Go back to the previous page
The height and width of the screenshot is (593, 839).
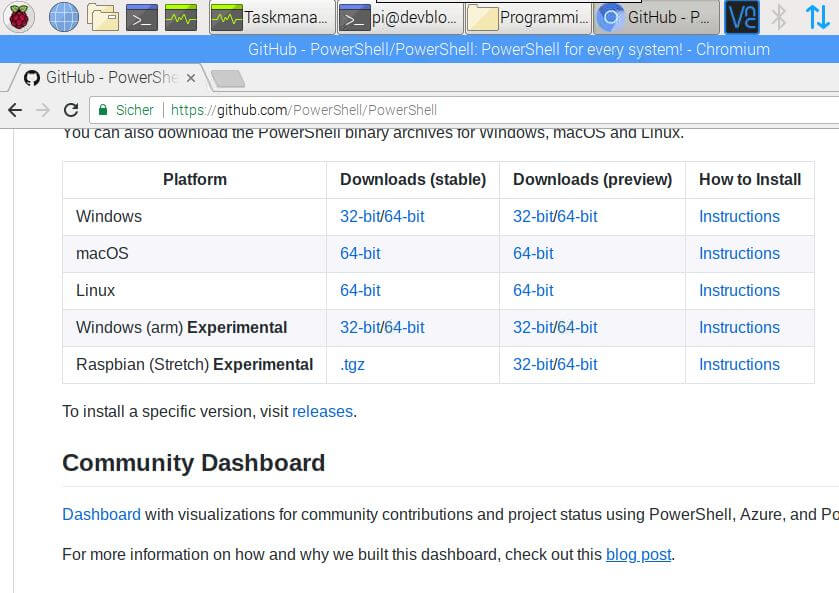coord(14,110)
